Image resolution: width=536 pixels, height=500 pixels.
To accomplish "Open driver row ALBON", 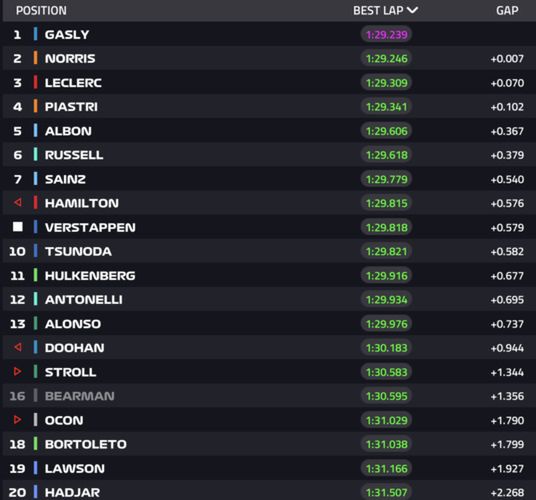I will [269, 131].
